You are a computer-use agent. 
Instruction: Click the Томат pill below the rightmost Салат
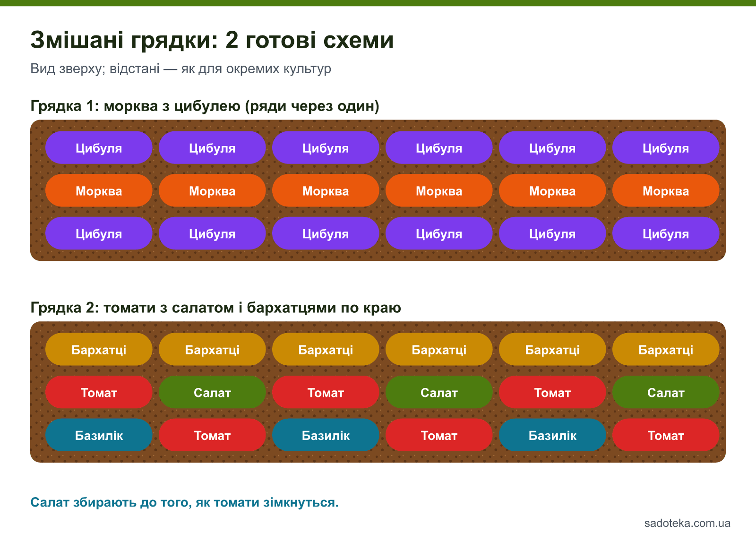click(x=666, y=435)
